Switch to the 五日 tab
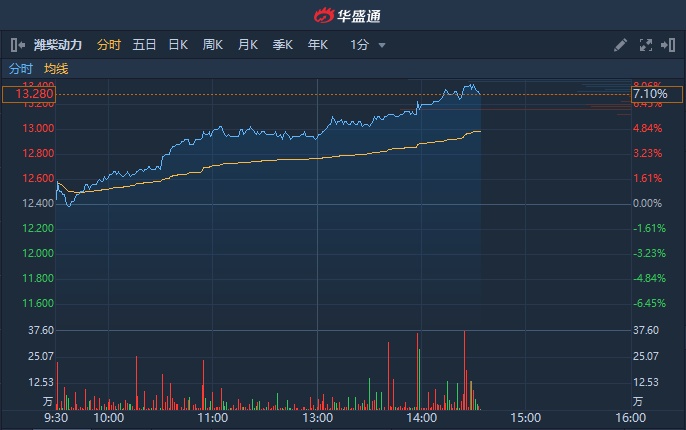The width and height of the screenshot is (686, 430). (x=145, y=45)
